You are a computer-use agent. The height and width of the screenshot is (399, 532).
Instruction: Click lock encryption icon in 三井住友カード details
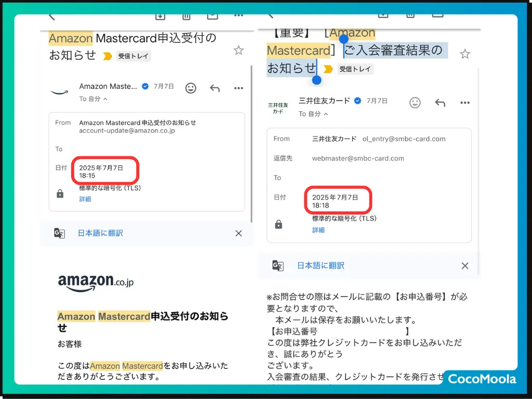(278, 224)
